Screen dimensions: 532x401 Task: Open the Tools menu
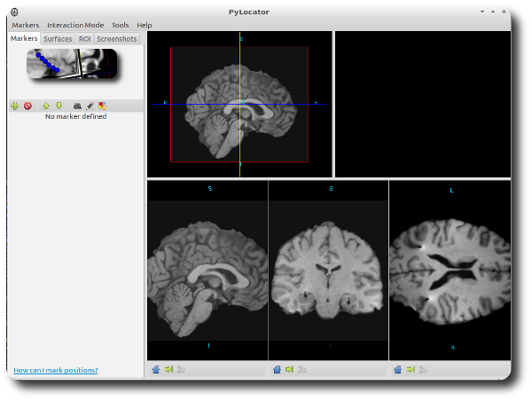click(x=120, y=25)
